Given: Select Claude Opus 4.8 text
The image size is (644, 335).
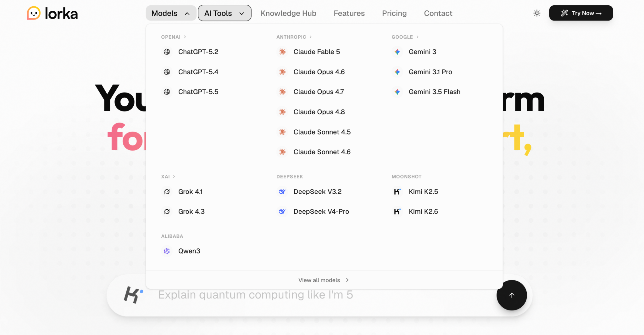Looking at the screenshot, I should tap(319, 112).
